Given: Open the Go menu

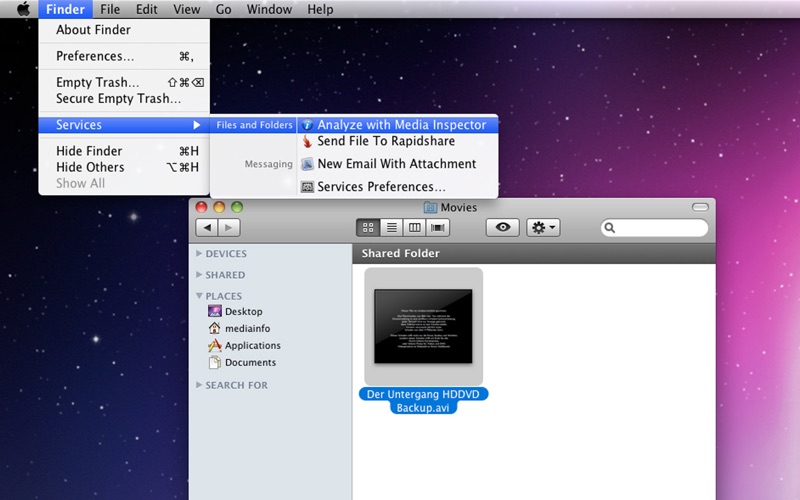Looking at the screenshot, I should click(223, 9).
